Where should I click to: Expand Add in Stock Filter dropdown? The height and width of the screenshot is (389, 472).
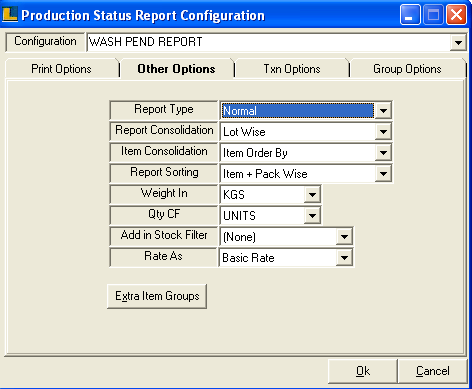pyautogui.click(x=344, y=237)
